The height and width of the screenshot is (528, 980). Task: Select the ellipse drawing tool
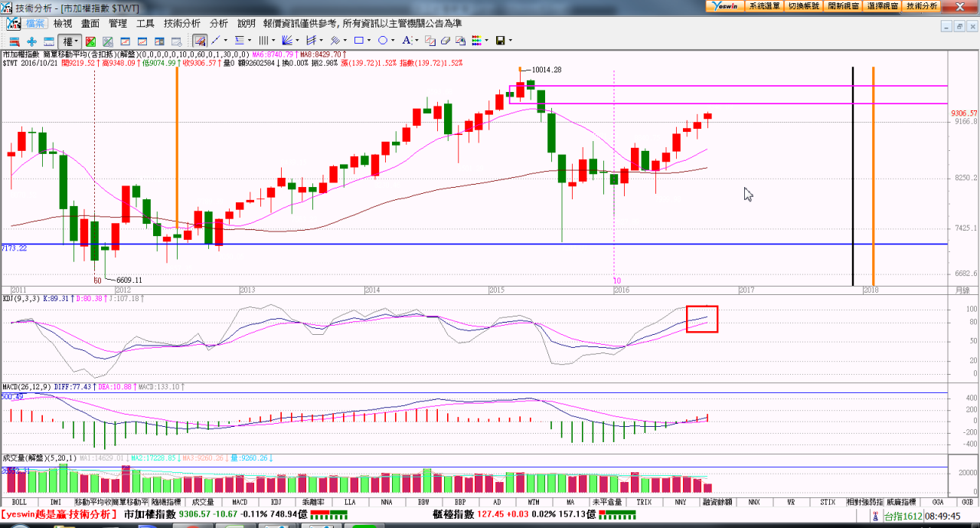[x=382, y=41]
